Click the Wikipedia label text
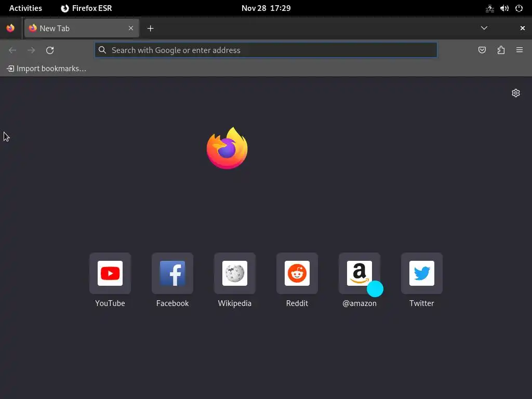The width and height of the screenshot is (532, 399). (x=234, y=303)
